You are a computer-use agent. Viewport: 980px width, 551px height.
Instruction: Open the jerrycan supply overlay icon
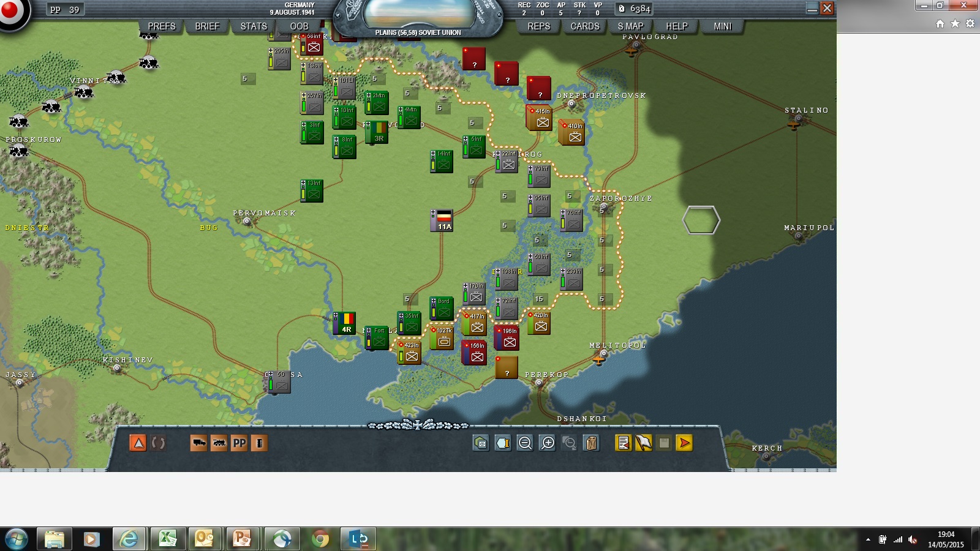[591, 443]
